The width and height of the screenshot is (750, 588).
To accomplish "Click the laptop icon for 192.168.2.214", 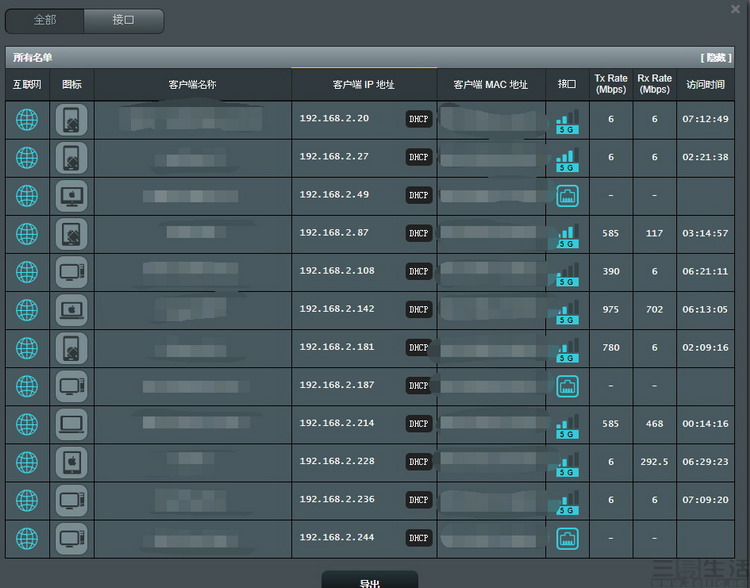I will coord(72,424).
